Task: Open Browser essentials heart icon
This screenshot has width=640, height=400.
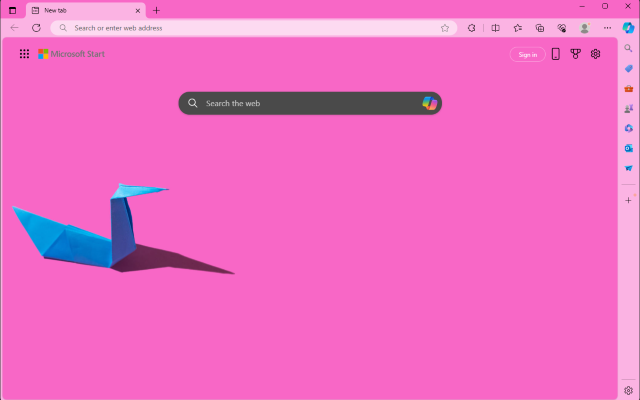Action: [x=562, y=28]
